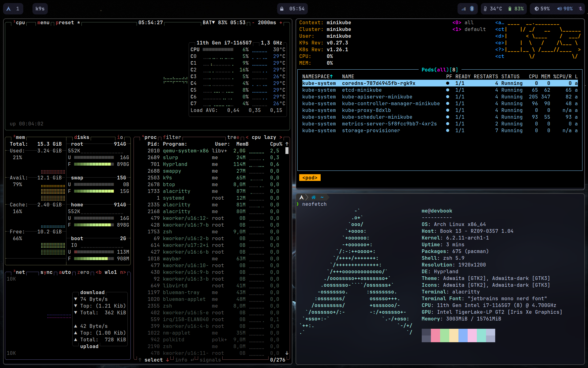Toggle io mode in the disks panel
588x368 pixels.
tap(120, 137)
